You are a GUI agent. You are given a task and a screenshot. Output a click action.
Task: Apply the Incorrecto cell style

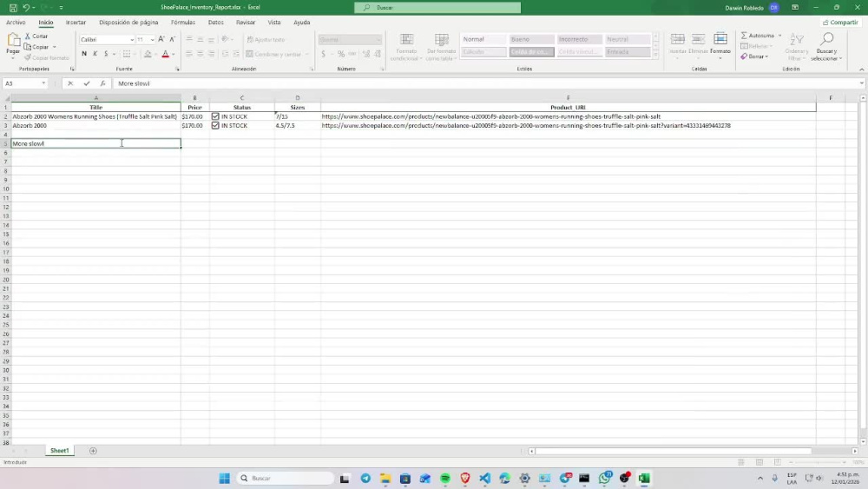click(580, 39)
